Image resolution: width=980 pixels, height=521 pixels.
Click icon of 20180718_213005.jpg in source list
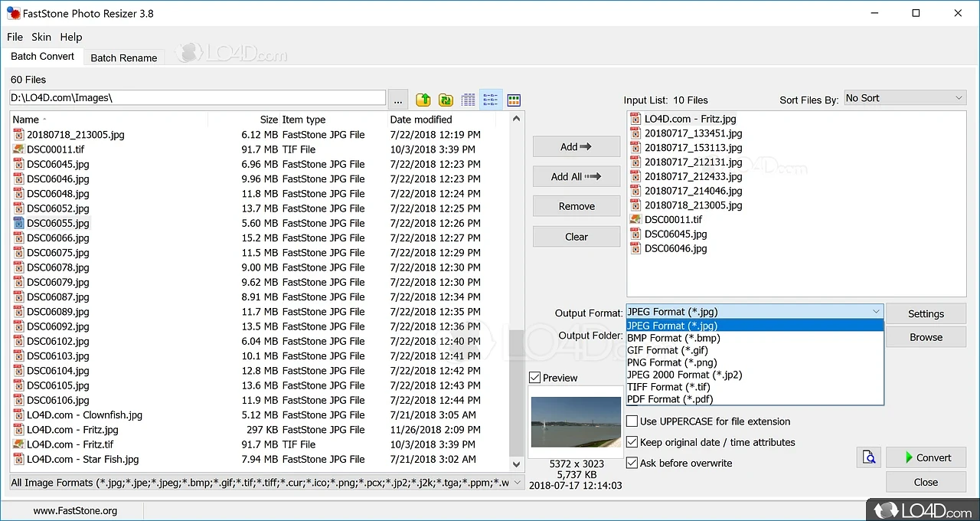tap(19, 135)
